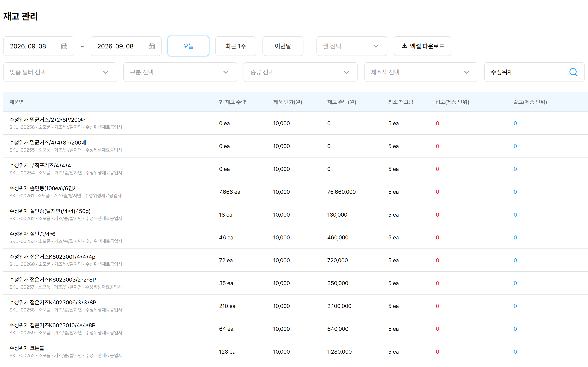Click the 재고 총액(원) column header
Screen dimensions: 588x367
point(341,102)
